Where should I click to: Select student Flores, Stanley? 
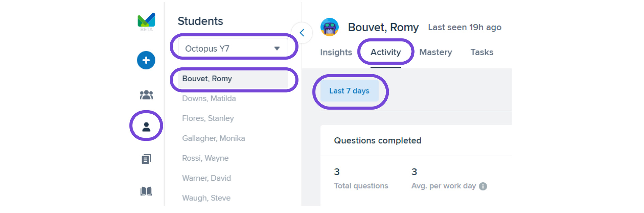pyautogui.click(x=208, y=118)
